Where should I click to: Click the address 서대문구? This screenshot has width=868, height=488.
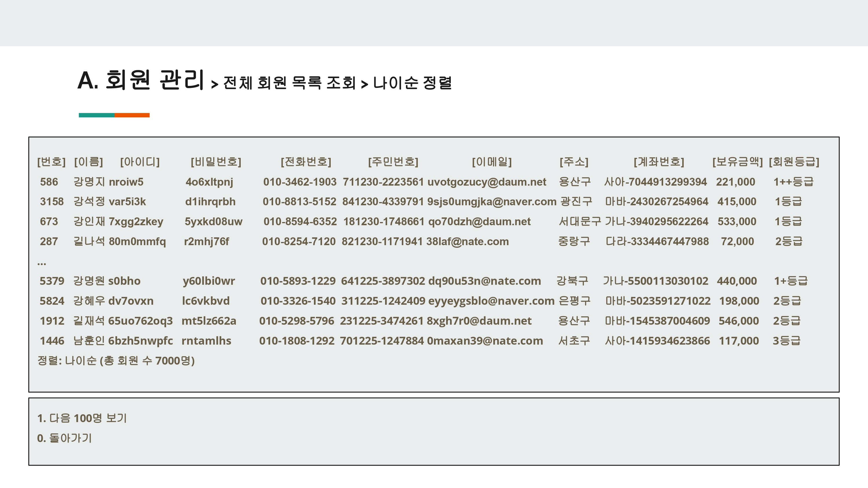580,221
